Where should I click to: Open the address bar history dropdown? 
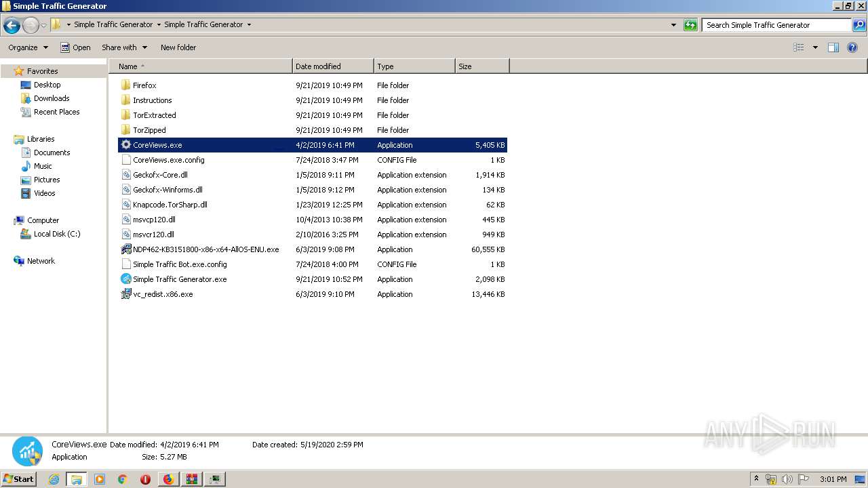pyautogui.click(x=673, y=25)
